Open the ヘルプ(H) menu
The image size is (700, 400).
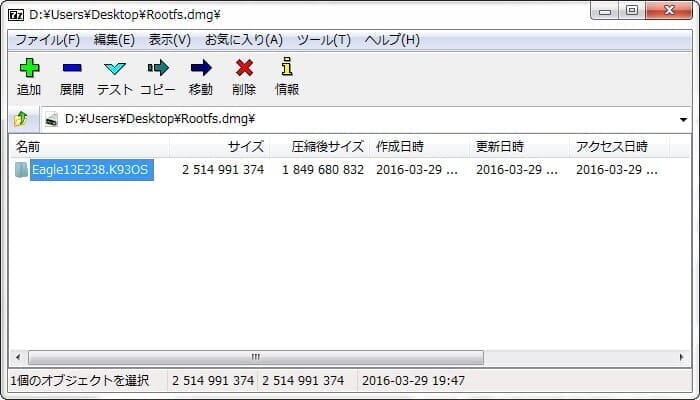pos(392,40)
